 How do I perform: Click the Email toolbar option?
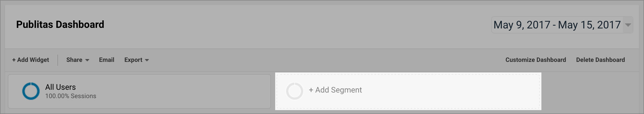106,60
